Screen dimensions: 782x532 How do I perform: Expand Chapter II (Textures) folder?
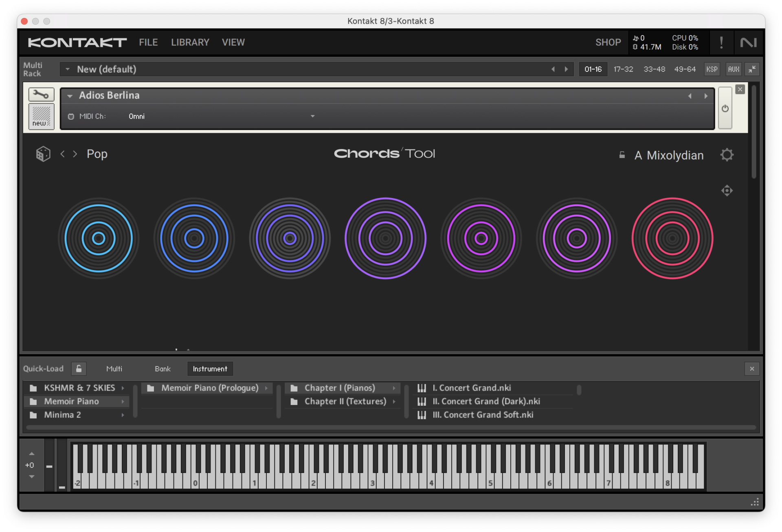click(343, 401)
